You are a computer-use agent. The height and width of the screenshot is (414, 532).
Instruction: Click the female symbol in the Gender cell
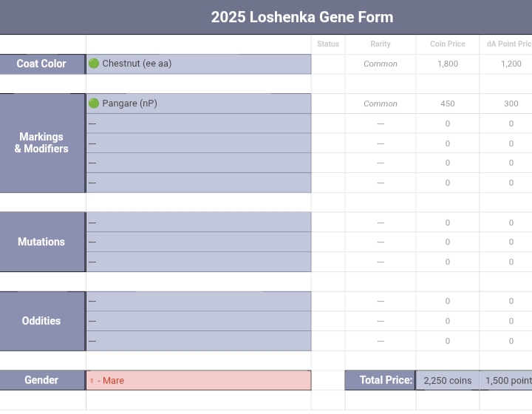coord(92,381)
